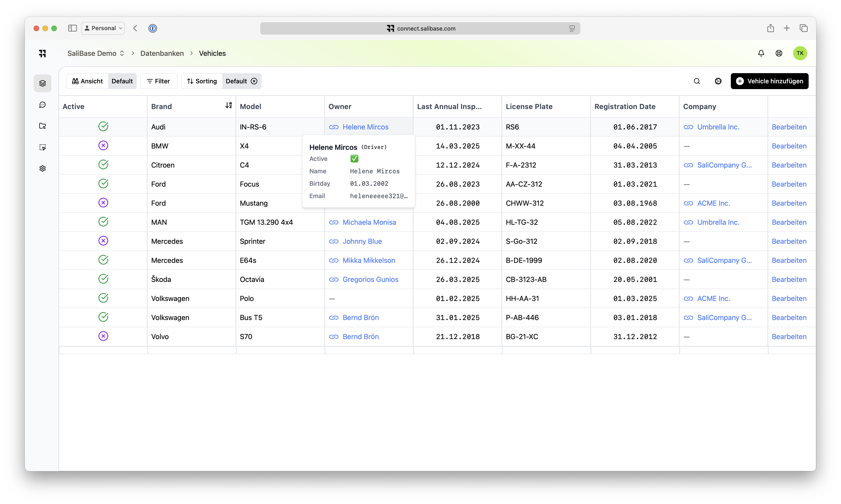Open the dashed selection cursor icon in sidebar

pos(43,147)
